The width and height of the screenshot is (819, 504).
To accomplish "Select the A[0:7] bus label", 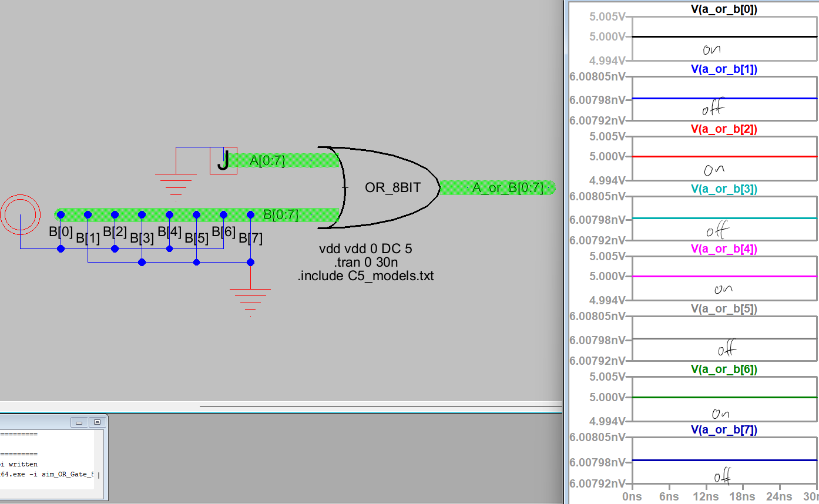I will [267, 161].
